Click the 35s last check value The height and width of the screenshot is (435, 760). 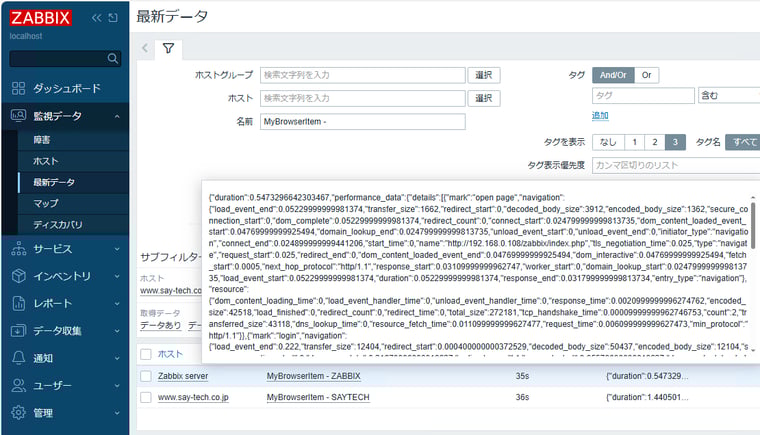click(522, 376)
